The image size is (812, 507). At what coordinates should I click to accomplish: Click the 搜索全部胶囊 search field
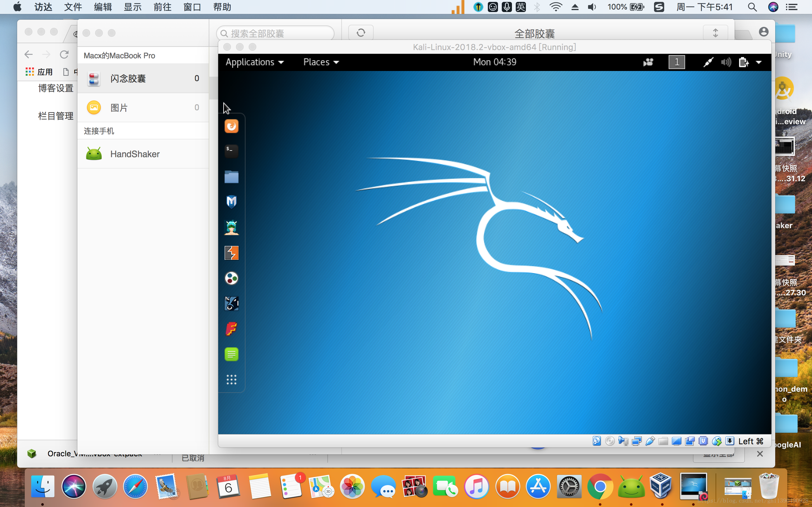(x=275, y=33)
